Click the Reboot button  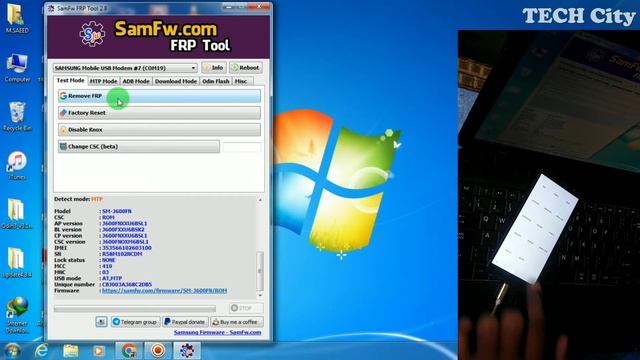[x=246, y=68]
